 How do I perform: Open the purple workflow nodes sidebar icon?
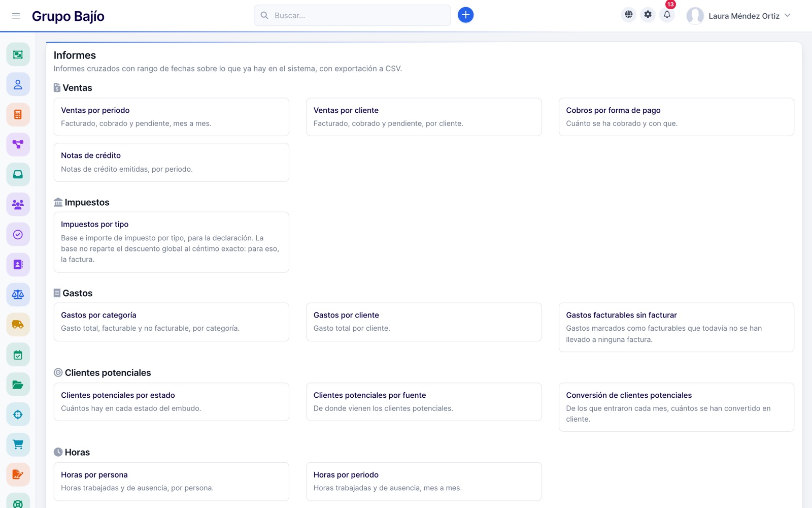coord(18,144)
